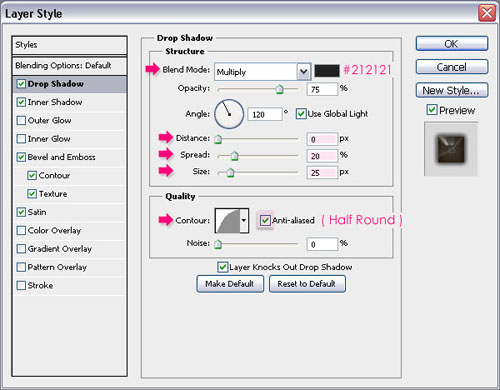
Task: Close the Layer Style dialog
Action: (x=487, y=13)
